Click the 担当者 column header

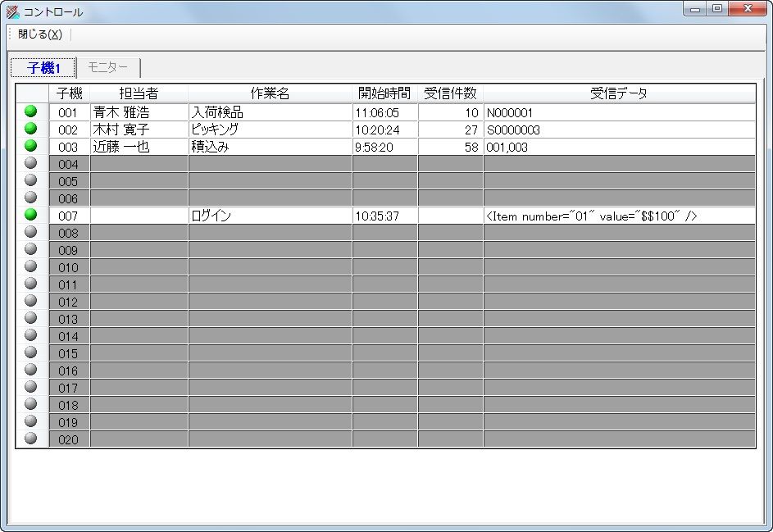139,93
